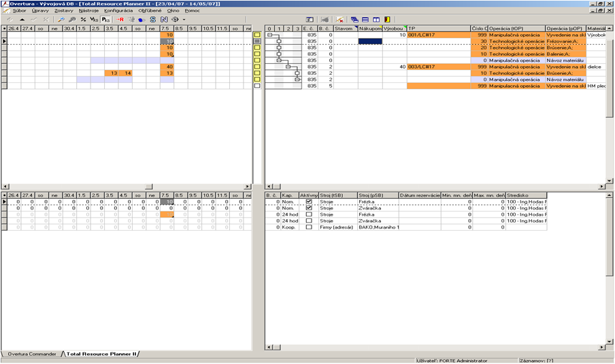Click the Nákupom column header
The image size is (615, 364).
370,29
